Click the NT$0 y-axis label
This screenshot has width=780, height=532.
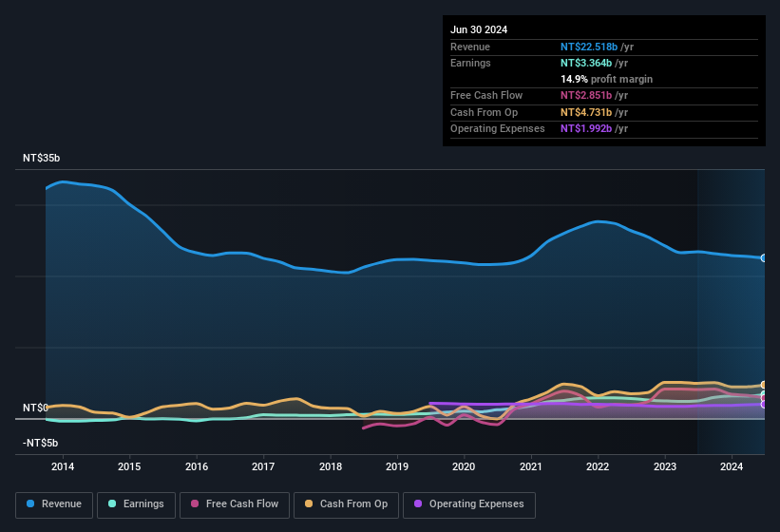[x=35, y=408]
